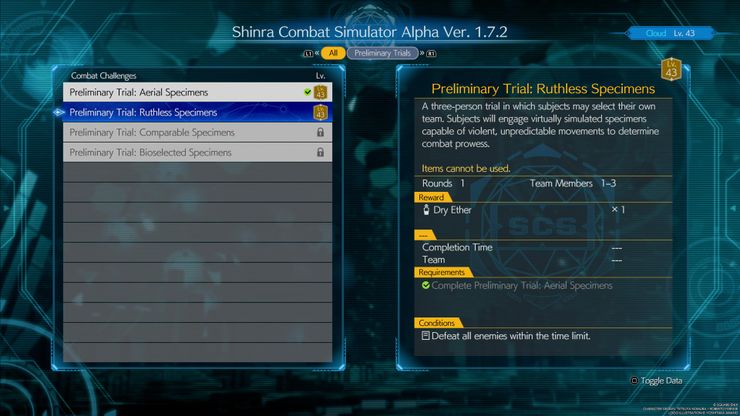Switch to the Preliminary Trials tab

click(382, 53)
